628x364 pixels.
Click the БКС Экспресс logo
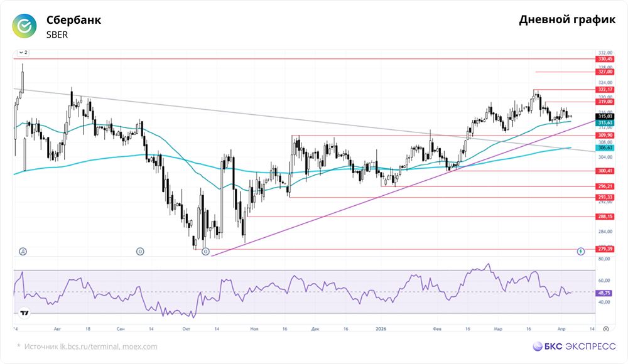pyautogui.click(x=574, y=346)
